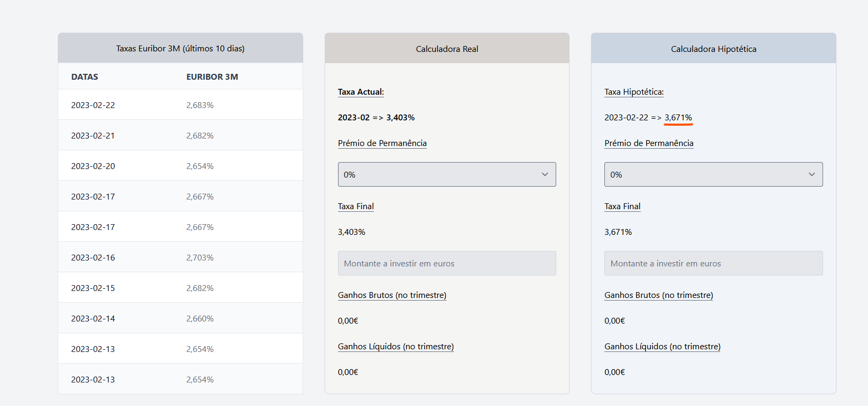
Task: Click Ganhos Brutos label in Calculadora Real
Action: click(392, 295)
